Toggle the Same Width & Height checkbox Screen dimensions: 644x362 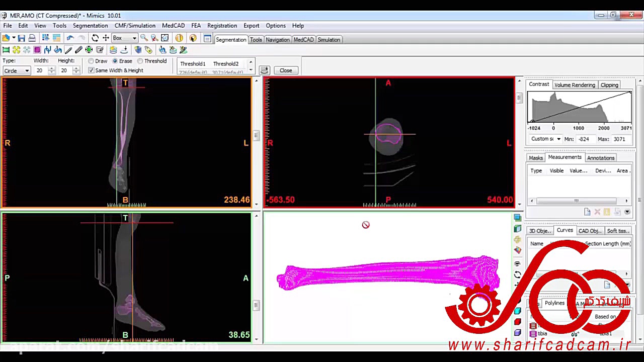[91, 70]
